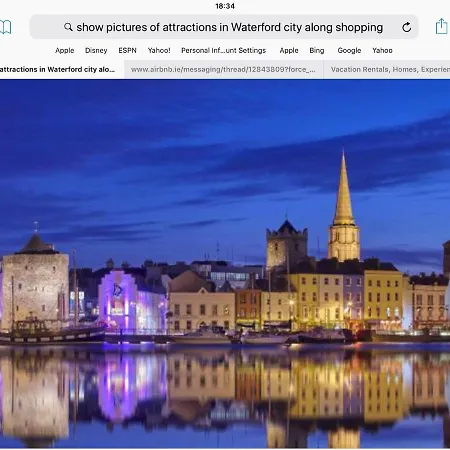Open Personal Inf...unt Settings favorite

coord(223,50)
